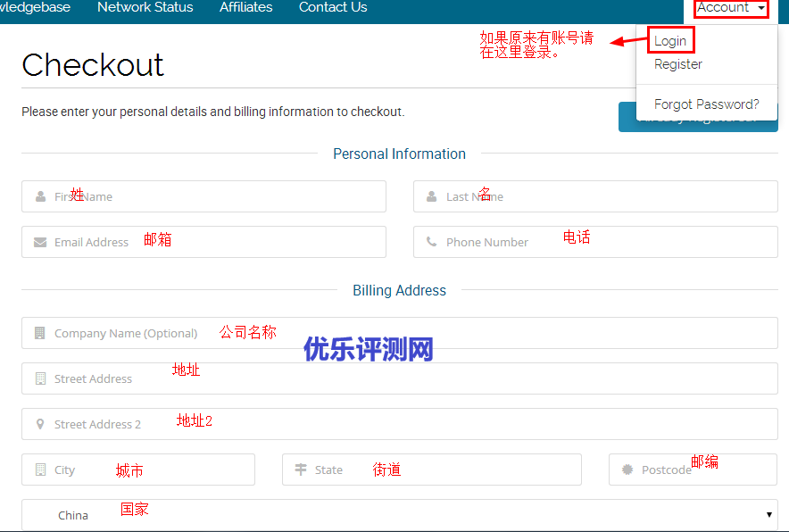Click the envelope icon in Email Address field
This screenshot has width=789, height=532.
(x=40, y=242)
